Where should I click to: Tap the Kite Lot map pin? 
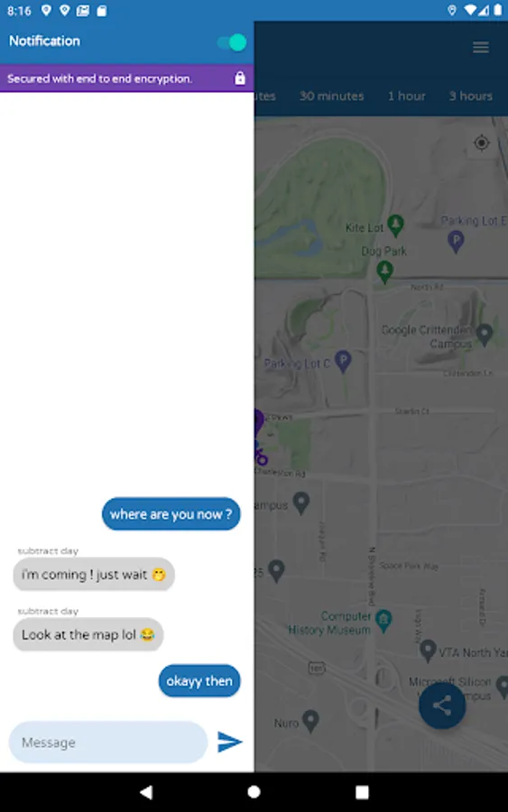(x=395, y=226)
